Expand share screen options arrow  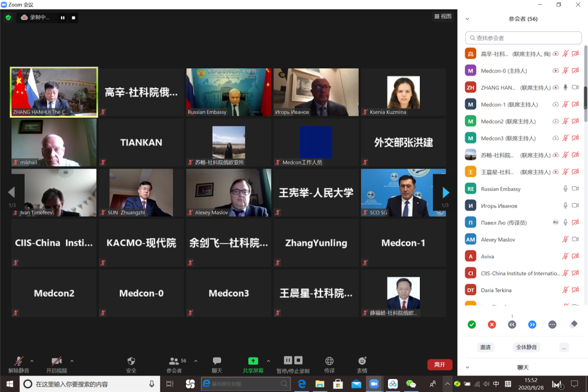pos(269,361)
